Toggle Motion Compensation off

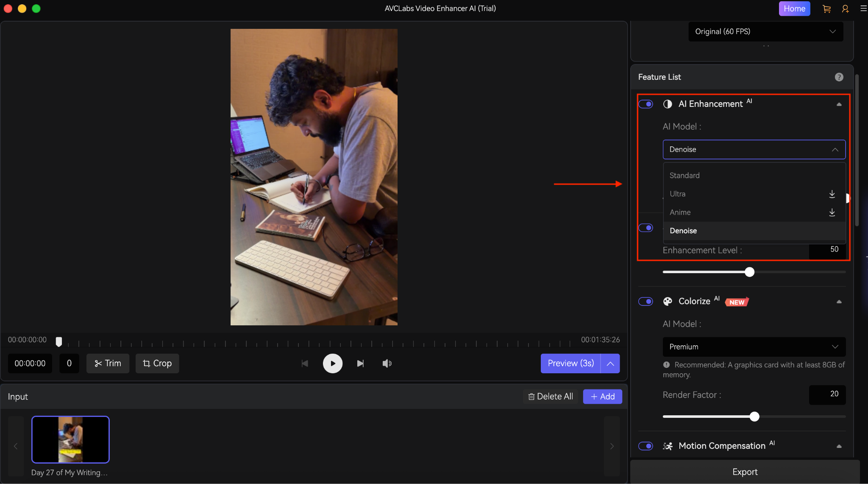(645, 446)
